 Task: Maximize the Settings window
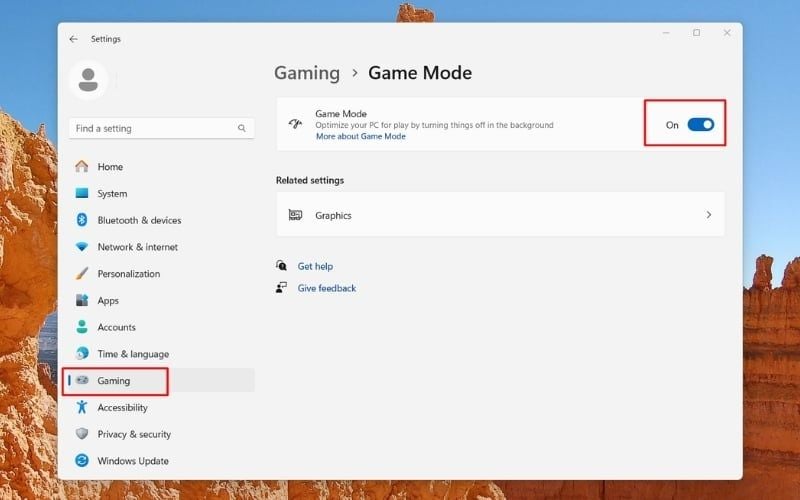click(x=696, y=33)
